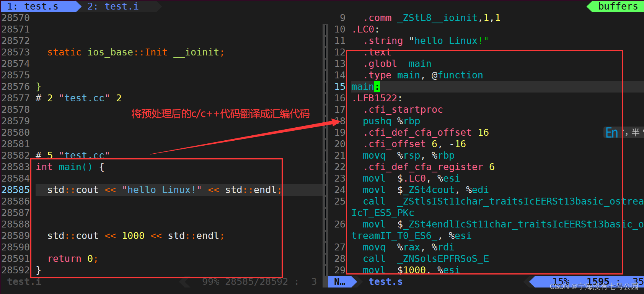Click the 'main:' label on line 15
The width and height of the screenshot is (644, 294).
point(365,87)
